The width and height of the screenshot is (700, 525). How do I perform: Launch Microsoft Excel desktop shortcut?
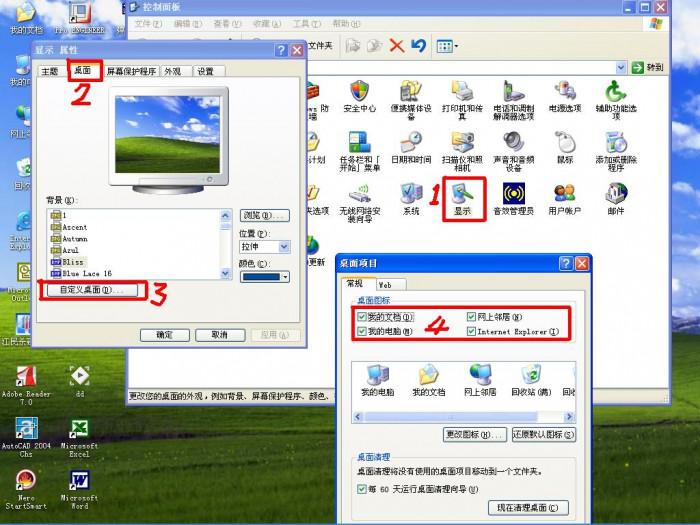[x=79, y=438]
